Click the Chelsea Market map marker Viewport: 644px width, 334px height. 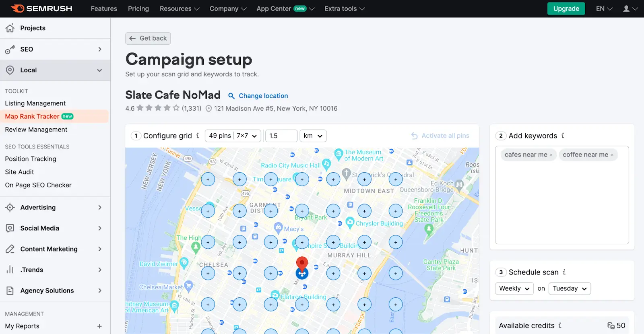click(x=188, y=286)
